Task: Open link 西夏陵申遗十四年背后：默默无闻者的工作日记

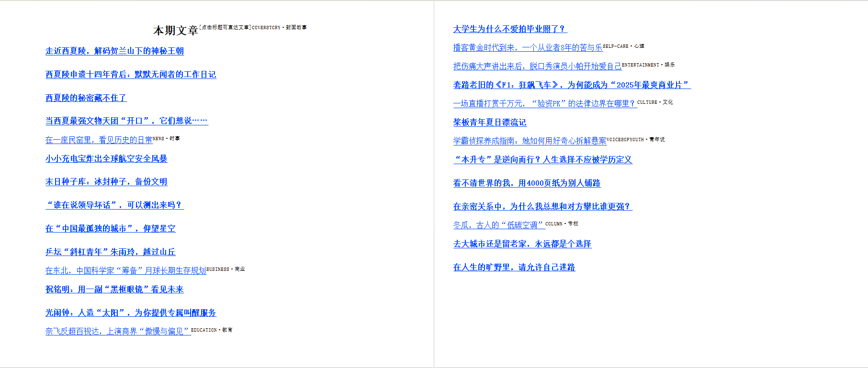Action: 131,75
